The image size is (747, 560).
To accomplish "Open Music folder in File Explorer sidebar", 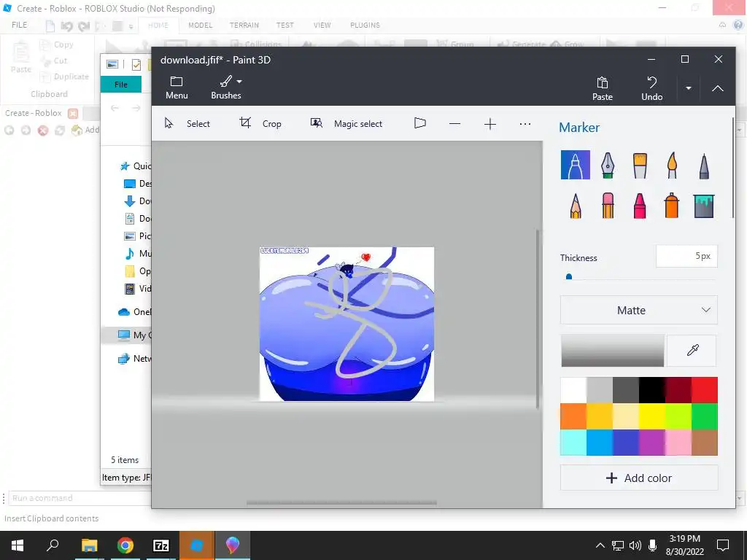I will (138, 253).
